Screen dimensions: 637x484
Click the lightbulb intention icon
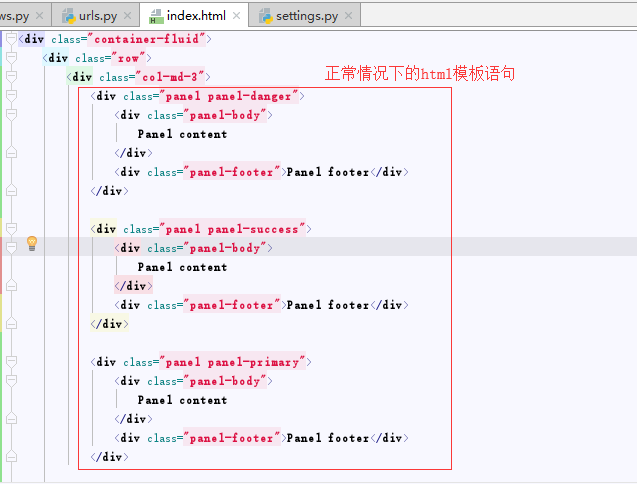(32, 243)
